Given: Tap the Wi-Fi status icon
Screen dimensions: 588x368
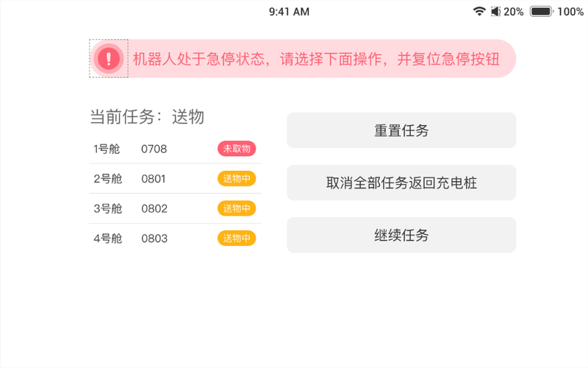Looking at the screenshot, I should [x=479, y=11].
